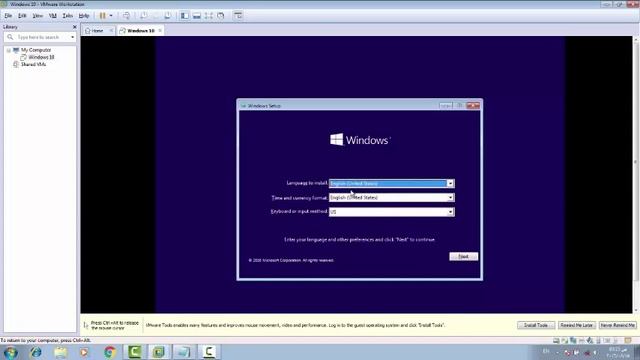The height and width of the screenshot is (360, 640).
Task: Click the system tray clock
Action: tap(618, 352)
